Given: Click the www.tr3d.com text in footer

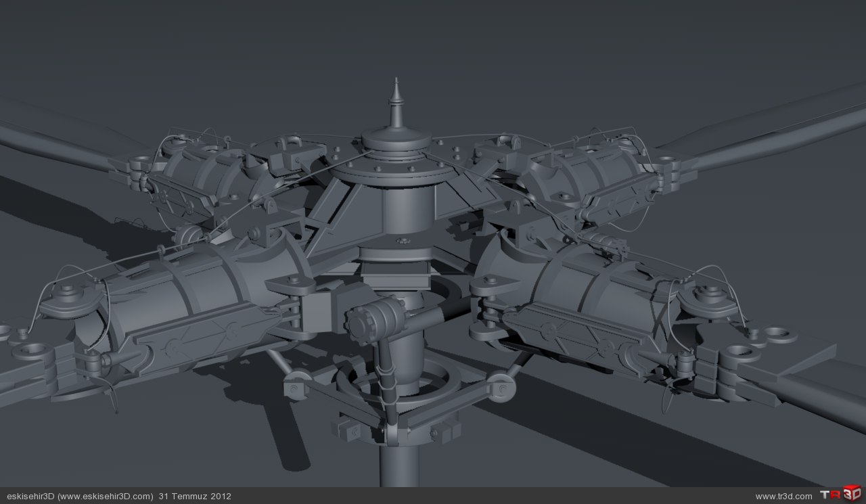Looking at the screenshot, I should click(783, 497).
